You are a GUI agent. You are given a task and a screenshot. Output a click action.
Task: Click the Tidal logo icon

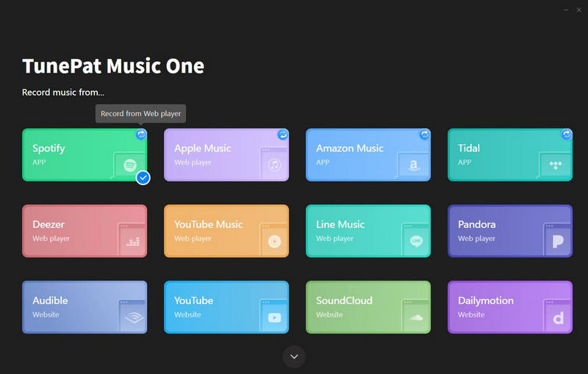tap(556, 165)
